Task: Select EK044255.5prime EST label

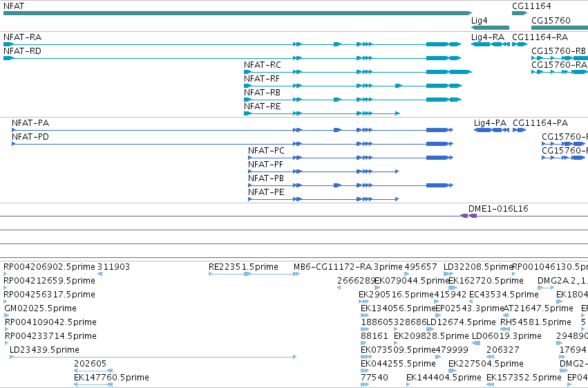Action: (x=398, y=364)
